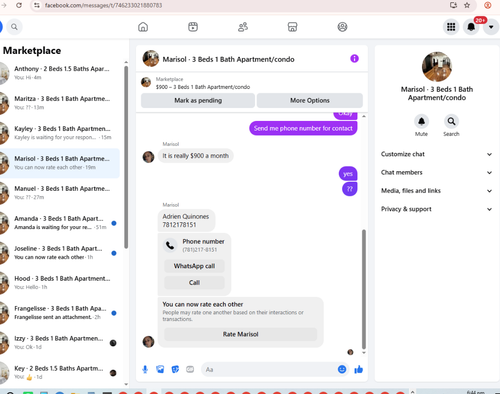Expand Media, files and links section
The image size is (500, 394).
(437, 191)
